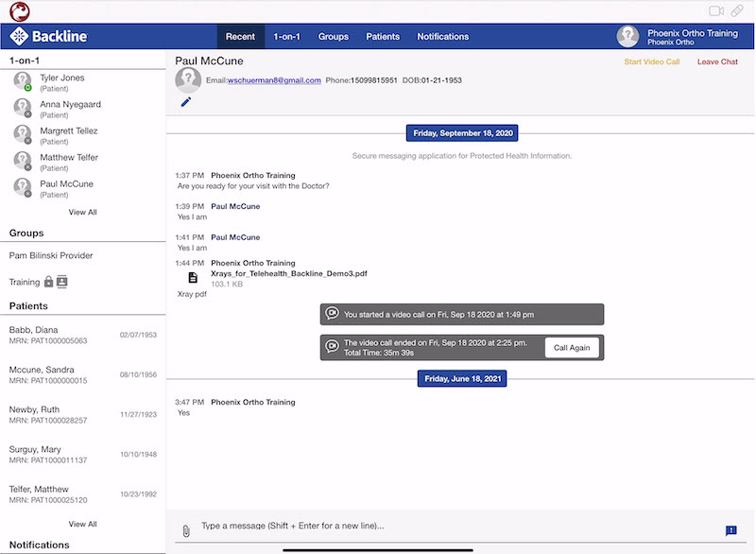Click Leave Chat
This screenshot has width=756, height=554.
(717, 61)
